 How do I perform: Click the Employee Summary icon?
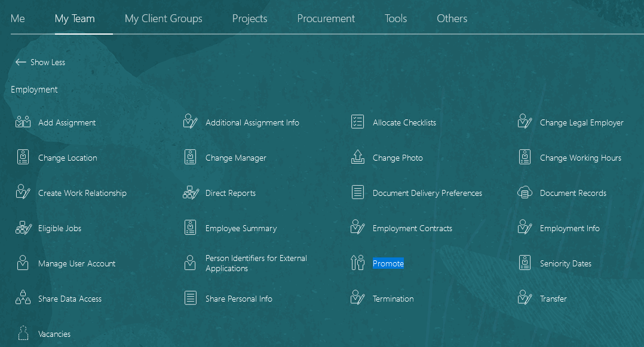click(x=190, y=228)
